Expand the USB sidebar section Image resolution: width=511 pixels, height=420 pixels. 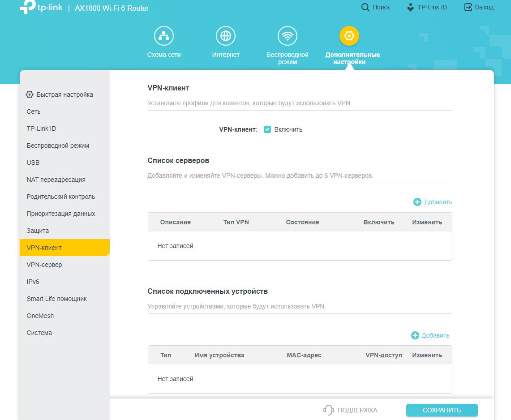pyautogui.click(x=33, y=163)
